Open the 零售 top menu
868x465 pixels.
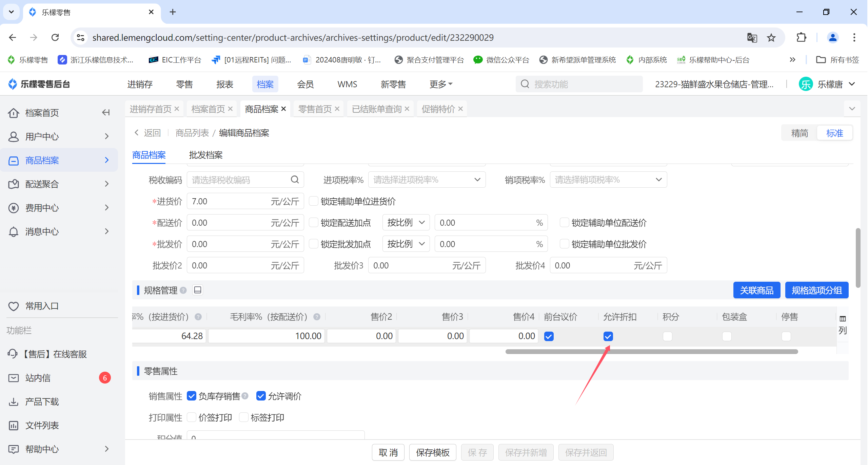184,84
